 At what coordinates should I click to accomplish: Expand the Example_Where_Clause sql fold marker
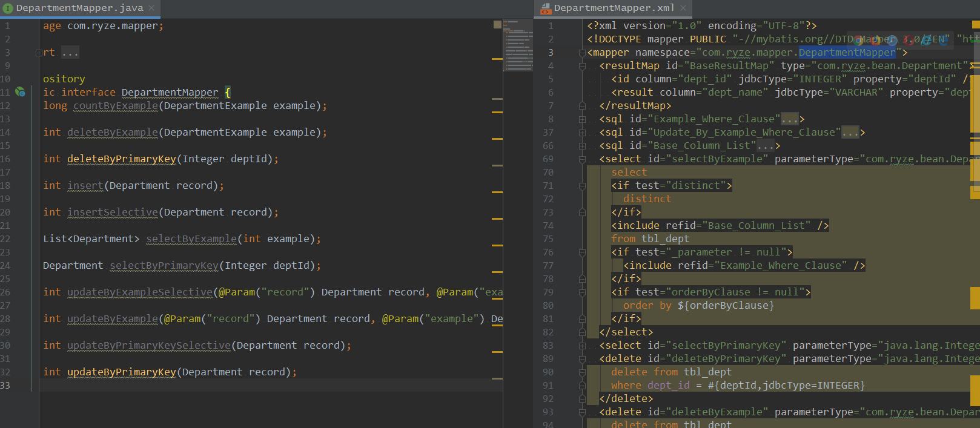click(x=582, y=119)
